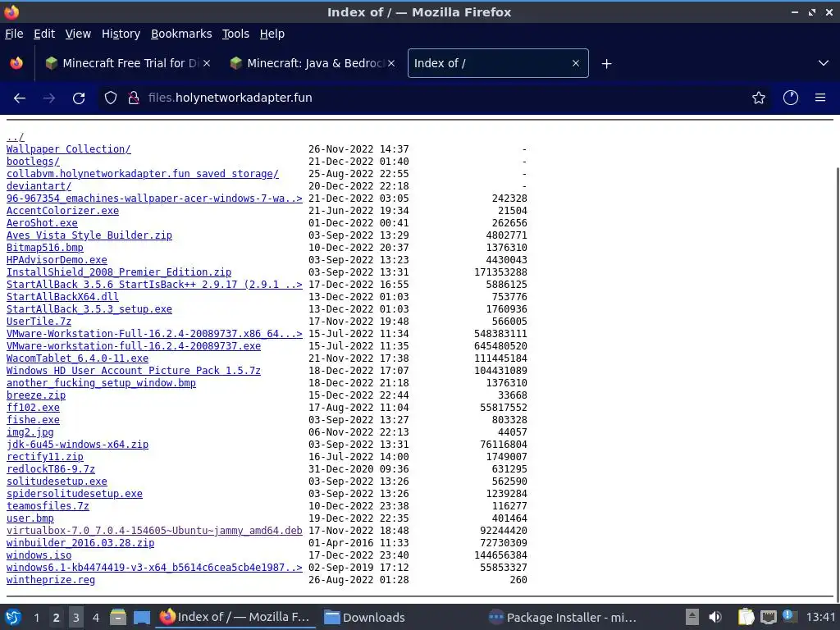Download ff102.exe
840x630 pixels.
[x=33, y=409]
